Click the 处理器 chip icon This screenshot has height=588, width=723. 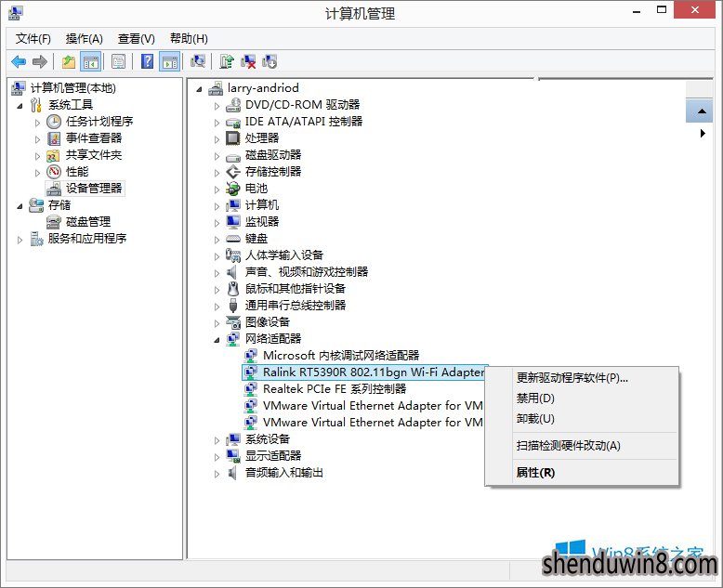(233, 137)
